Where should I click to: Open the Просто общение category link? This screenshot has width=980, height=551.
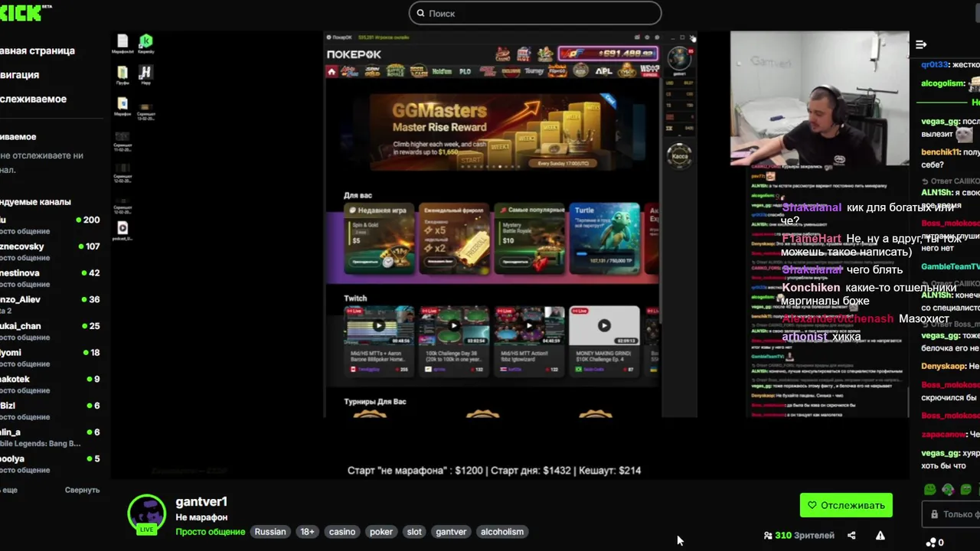211,532
